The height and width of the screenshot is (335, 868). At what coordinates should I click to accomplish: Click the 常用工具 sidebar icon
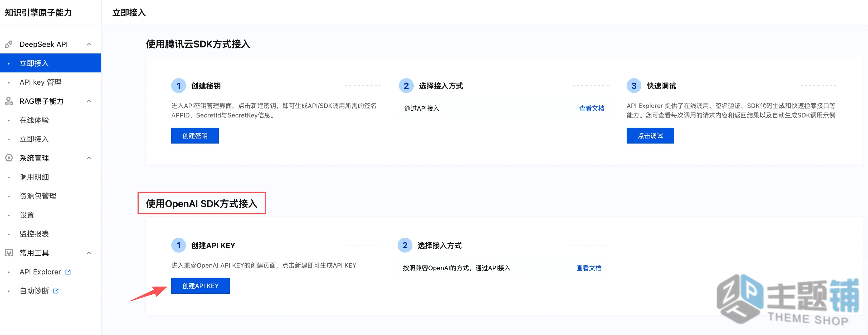tap(9, 253)
